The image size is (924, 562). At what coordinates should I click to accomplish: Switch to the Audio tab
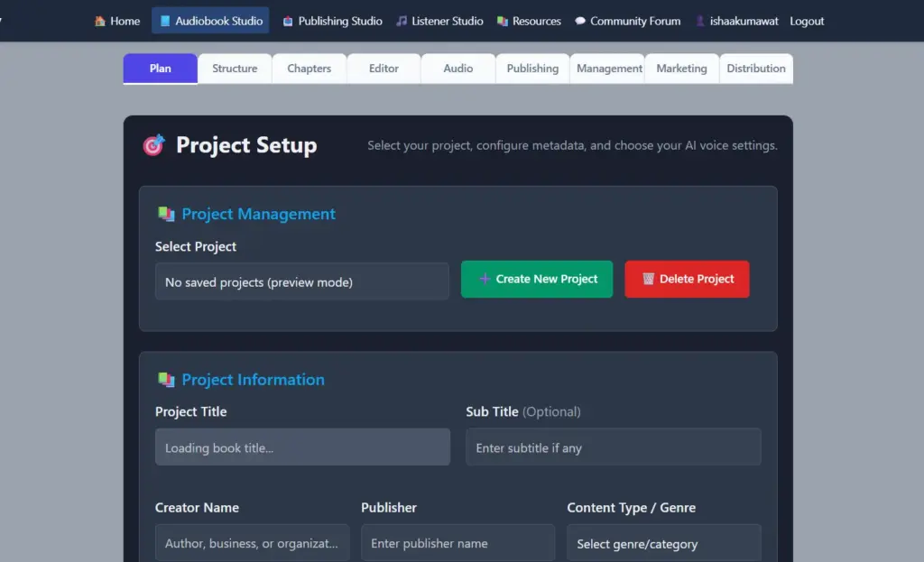[457, 68]
